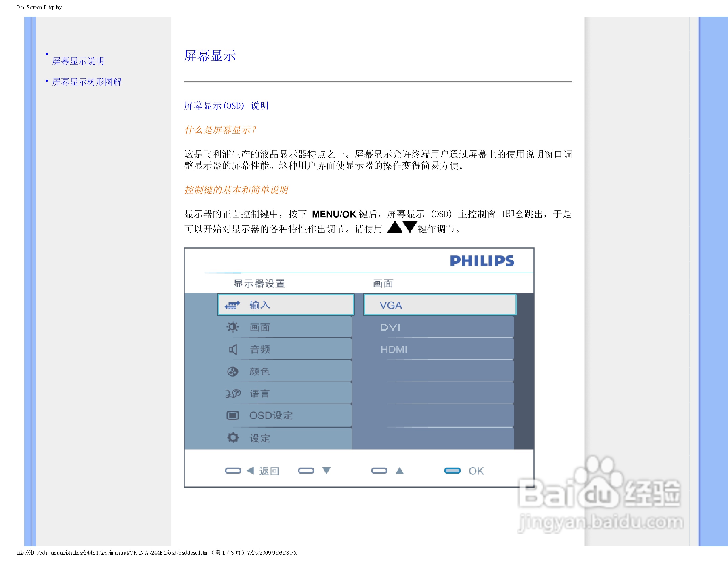The width and height of the screenshot is (728, 563).
Task: Select the 颜色 color wheel icon
Action: click(x=232, y=371)
